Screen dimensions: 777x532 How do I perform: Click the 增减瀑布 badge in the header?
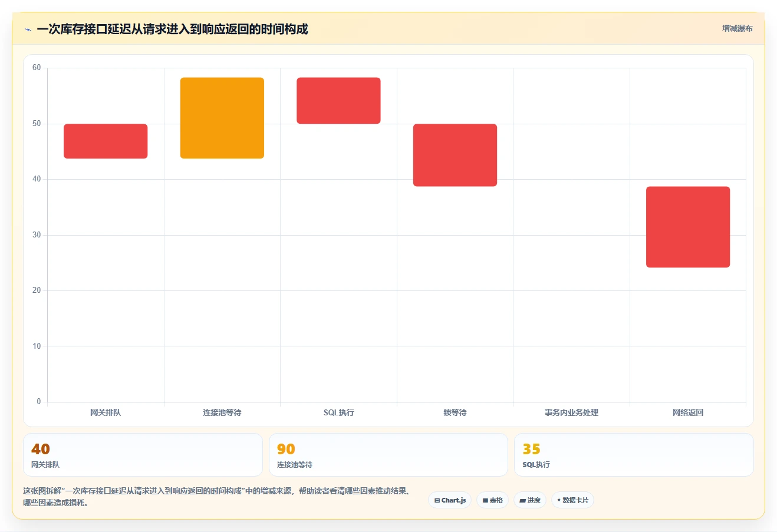(x=738, y=28)
